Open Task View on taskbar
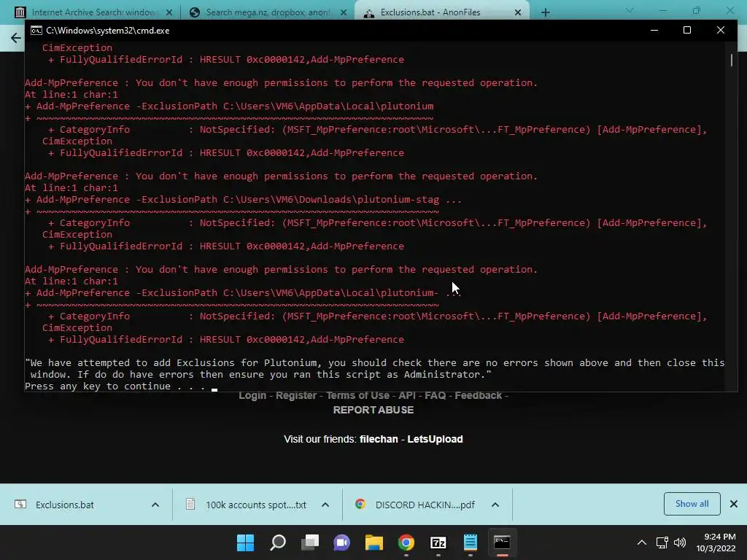The image size is (747, 560). point(310,542)
